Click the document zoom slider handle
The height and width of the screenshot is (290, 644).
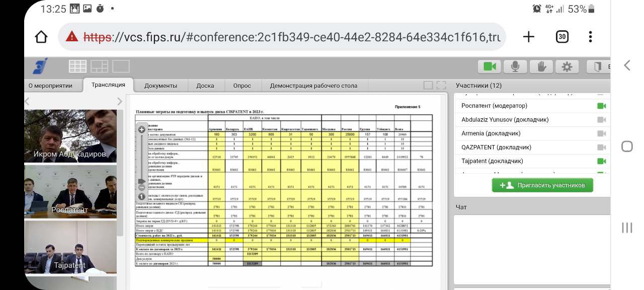click(x=142, y=180)
